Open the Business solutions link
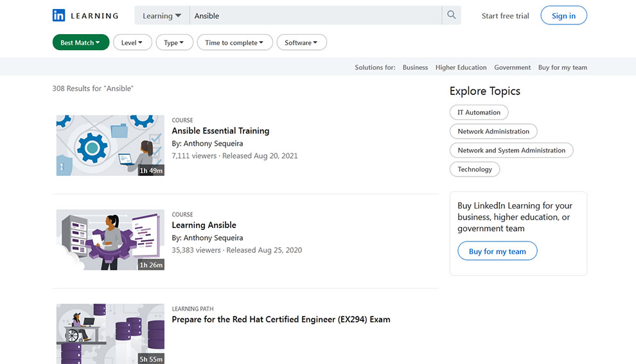Viewport: 636px width, 364px height. (x=415, y=67)
